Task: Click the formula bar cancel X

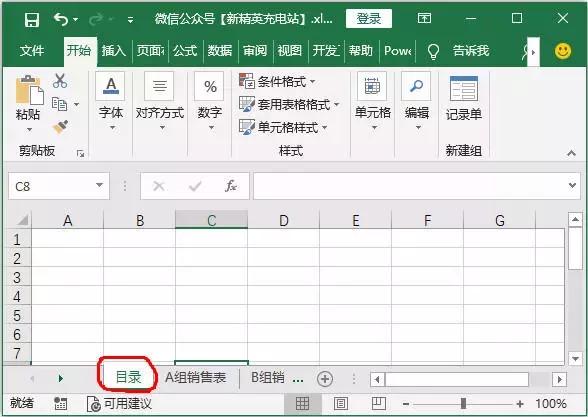Action: (159, 186)
